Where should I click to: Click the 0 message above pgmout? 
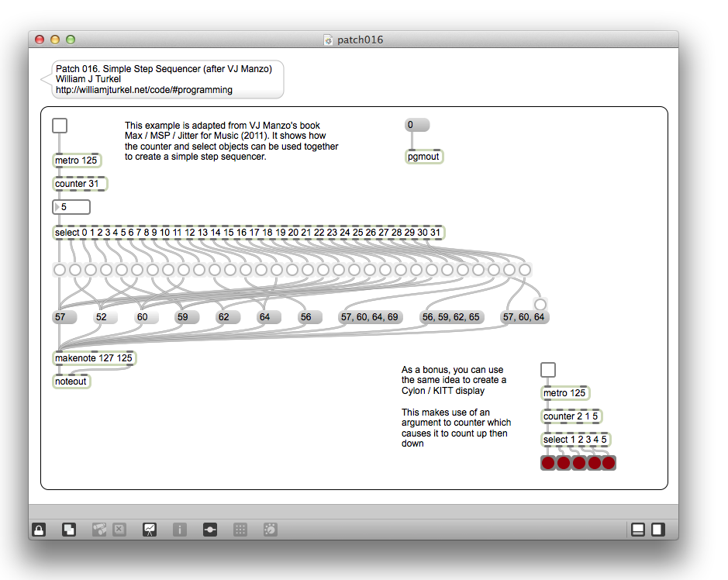pyautogui.click(x=416, y=125)
